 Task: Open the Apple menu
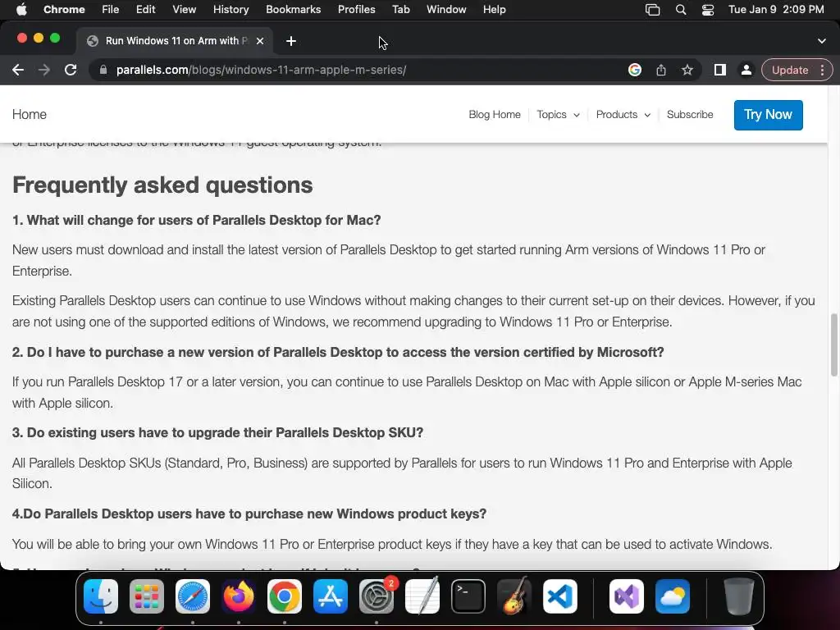pos(21,10)
